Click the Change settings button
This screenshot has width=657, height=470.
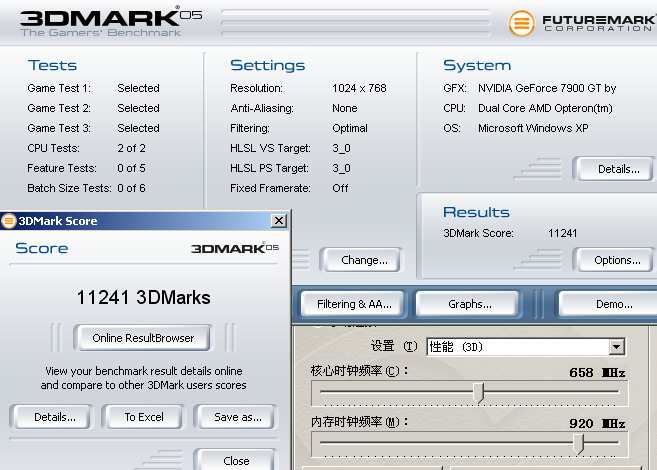(x=362, y=260)
